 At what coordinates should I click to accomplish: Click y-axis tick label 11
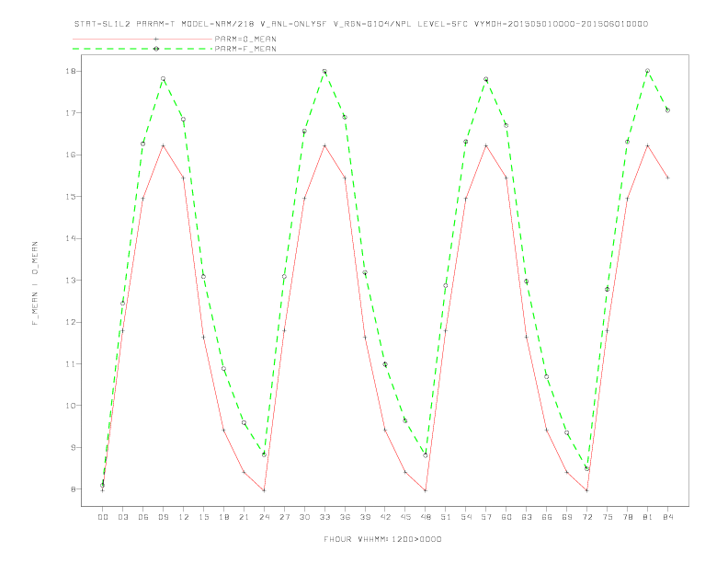[71, 363]
